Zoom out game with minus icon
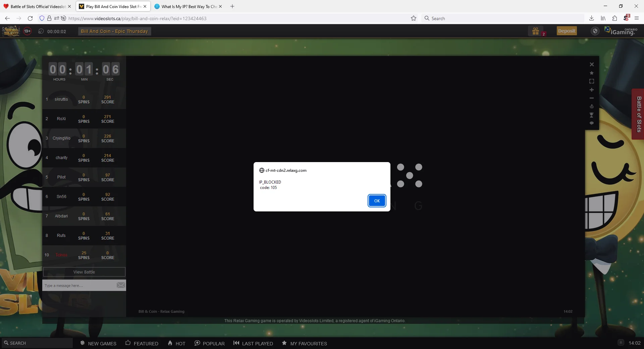Viewport: 644px width, 349px height. [x=592, y=98]
